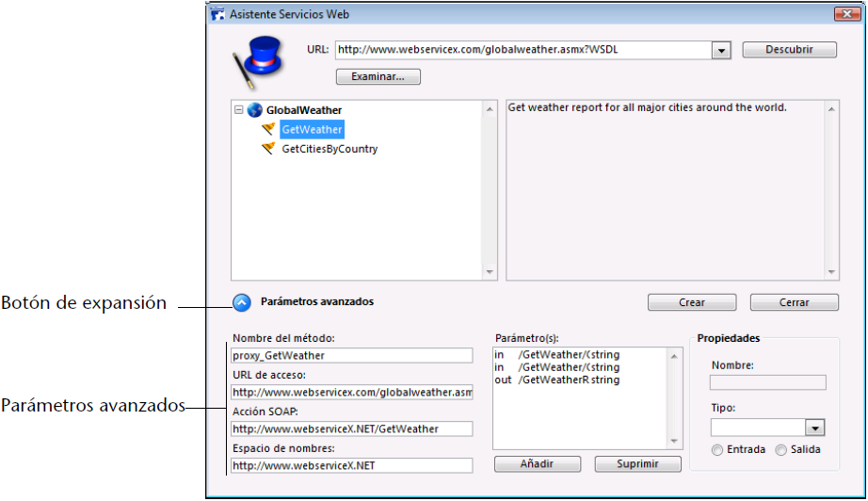868x501 pixels.
Task: Select the GetWeather method in the tree
Action: 313,130
